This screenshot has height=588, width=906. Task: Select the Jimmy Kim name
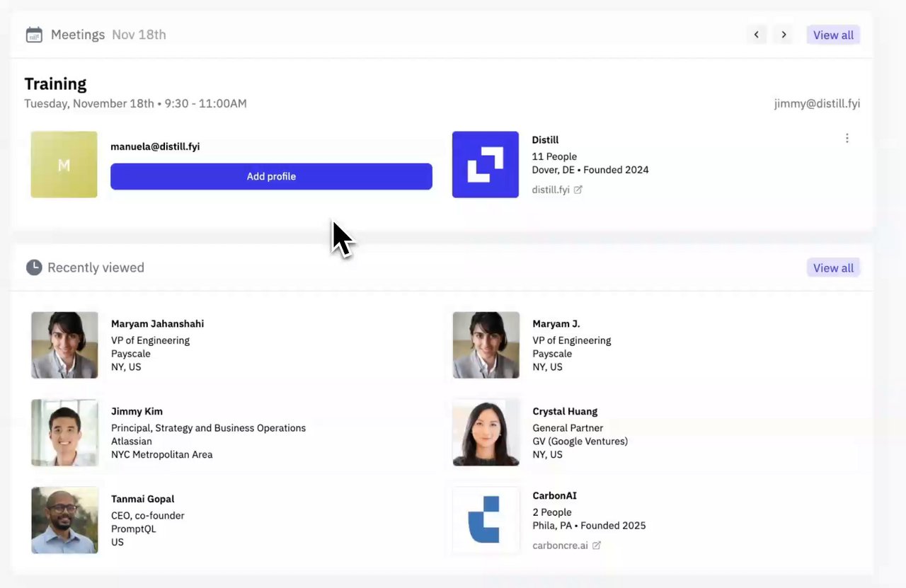[137, 411]
